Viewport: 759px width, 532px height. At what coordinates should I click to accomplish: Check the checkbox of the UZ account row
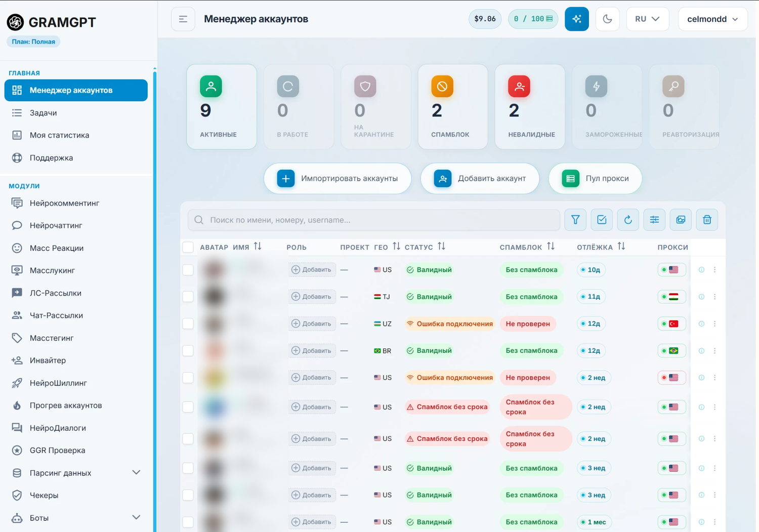tap(188, 323)
